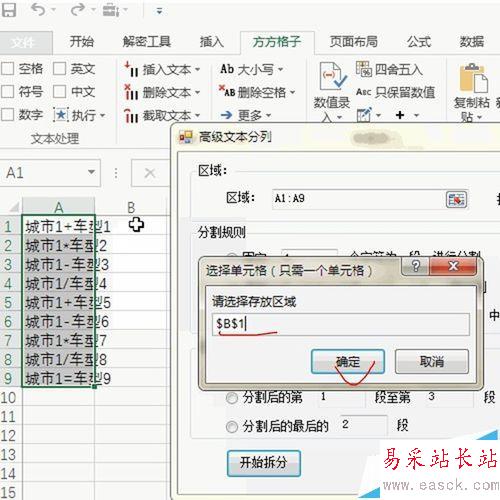The image size is (500, 500).
Task: Click the 删除文本 icon
Action: tap(132, 92)
